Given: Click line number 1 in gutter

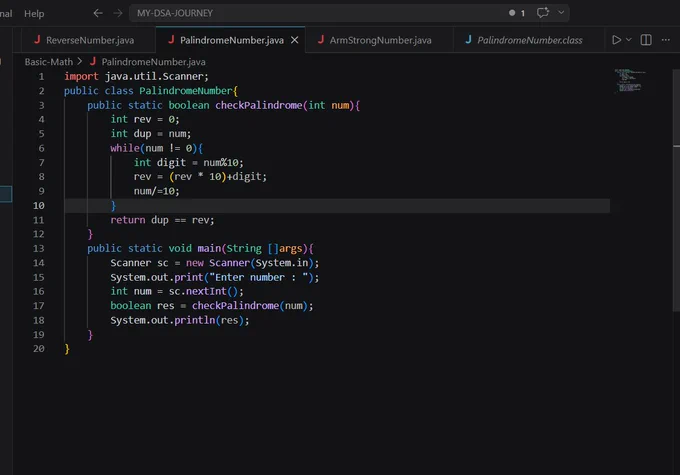Looking at the screenshot, I should click(41, 76).
